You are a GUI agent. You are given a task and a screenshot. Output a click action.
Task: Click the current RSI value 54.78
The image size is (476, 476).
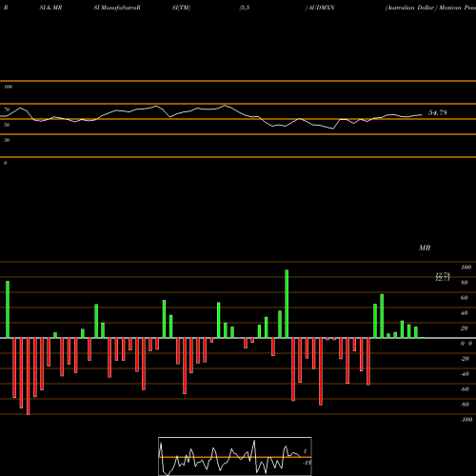(438, 112)
